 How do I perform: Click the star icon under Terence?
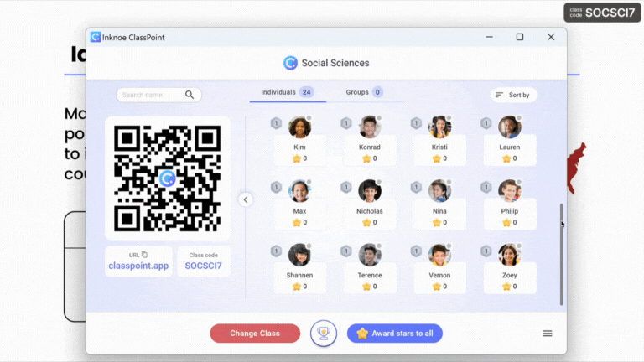pos(366,287)
